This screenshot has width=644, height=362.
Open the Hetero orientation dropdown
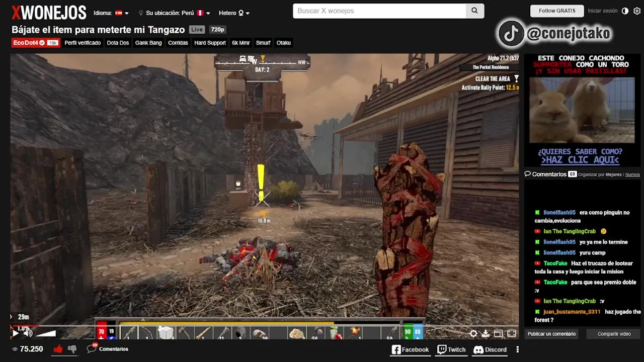point(234,13)
